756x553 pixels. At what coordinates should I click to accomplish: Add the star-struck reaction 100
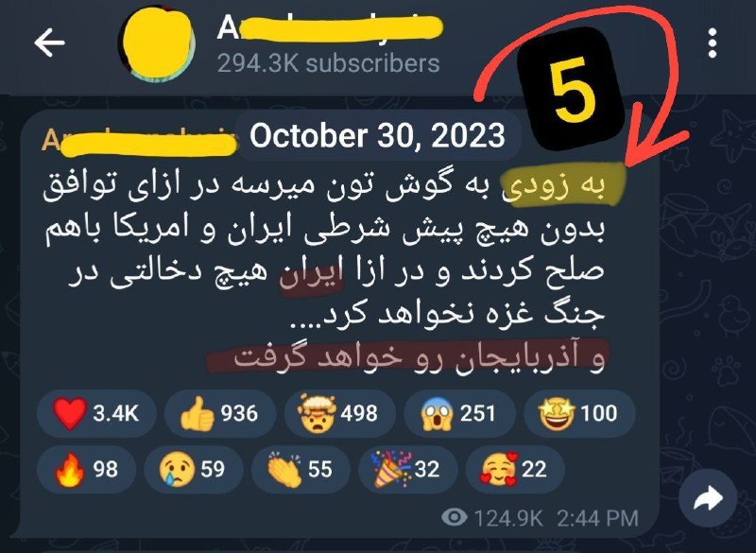(x=579, y=414)
